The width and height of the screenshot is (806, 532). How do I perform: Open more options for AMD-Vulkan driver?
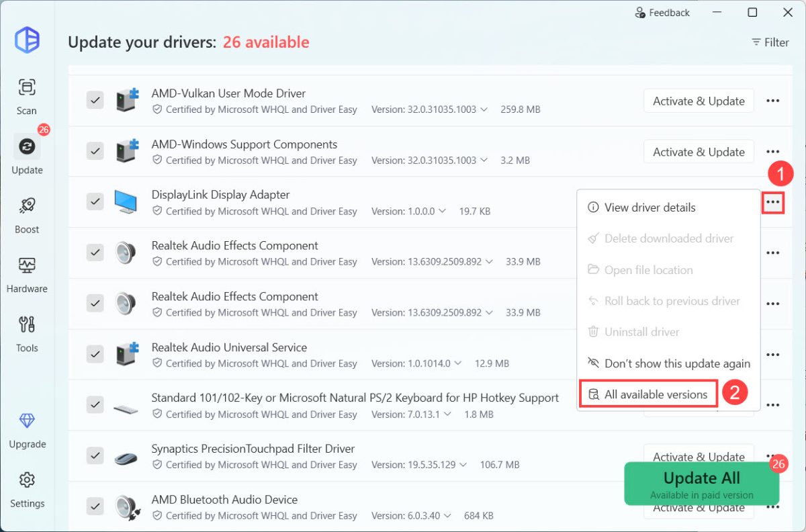coord(773,101)
